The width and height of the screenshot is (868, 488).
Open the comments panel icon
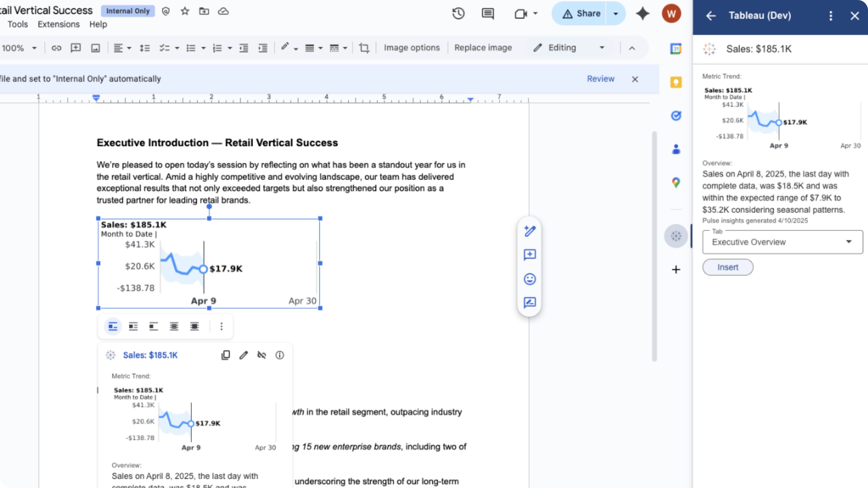click(x=487, y=14)
